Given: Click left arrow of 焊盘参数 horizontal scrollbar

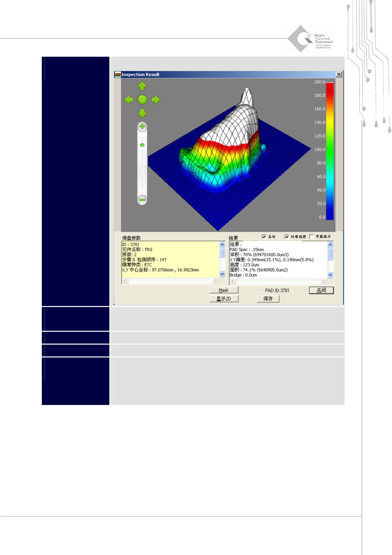Looking at the screenshot, I should click(x=125, y=281).
